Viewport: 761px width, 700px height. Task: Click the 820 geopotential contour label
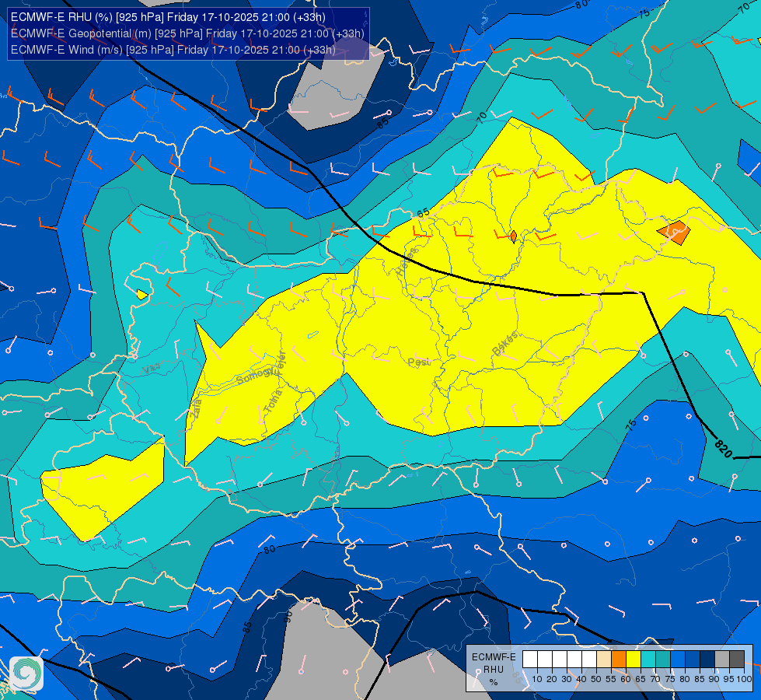click(x=723, y=448)
